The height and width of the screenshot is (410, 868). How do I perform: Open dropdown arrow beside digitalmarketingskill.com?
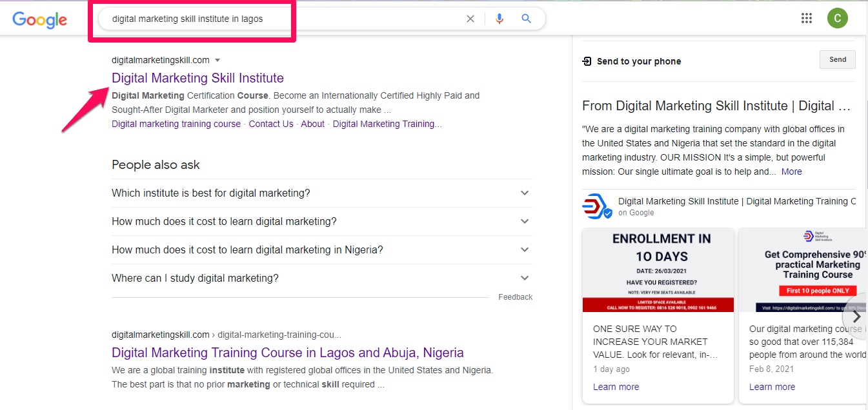coord(217,60)
